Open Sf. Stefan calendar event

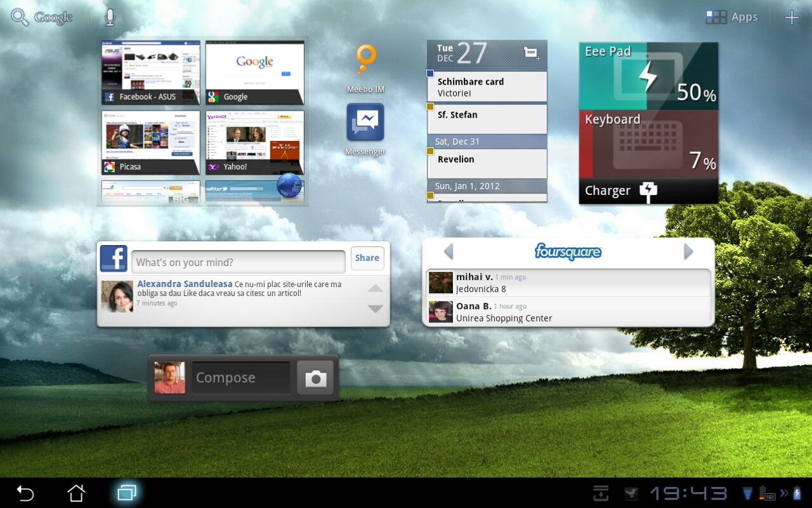pyautogui.click(x=487, y=119)
